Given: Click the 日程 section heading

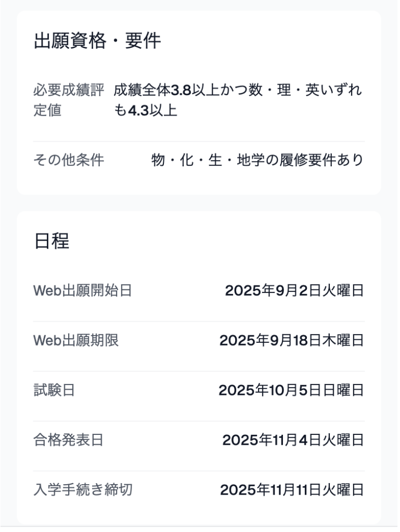Looking at the screenshot, I should coord(51,241).
